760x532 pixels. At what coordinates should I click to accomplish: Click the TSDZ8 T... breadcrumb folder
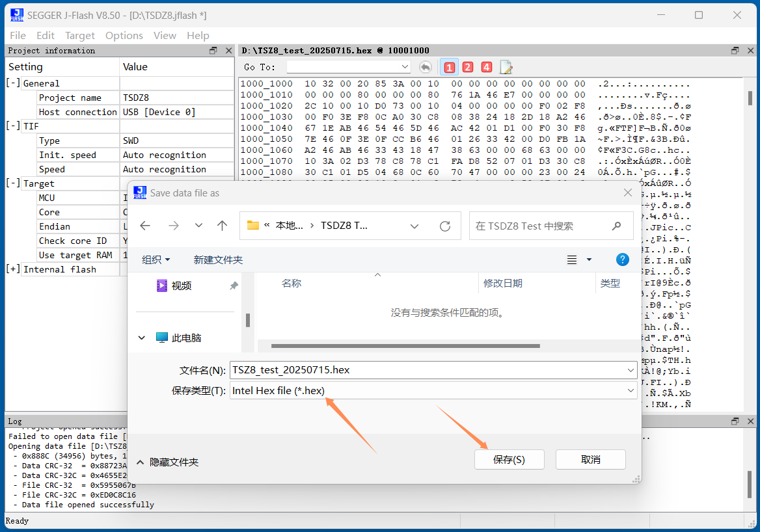tap(344, 226)
